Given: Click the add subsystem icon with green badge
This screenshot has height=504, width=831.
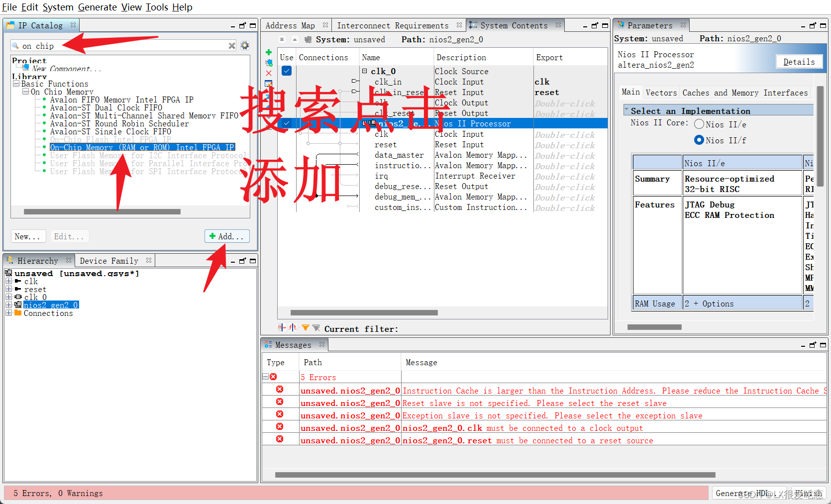Looking at the screenshot, I should (269, 63).
